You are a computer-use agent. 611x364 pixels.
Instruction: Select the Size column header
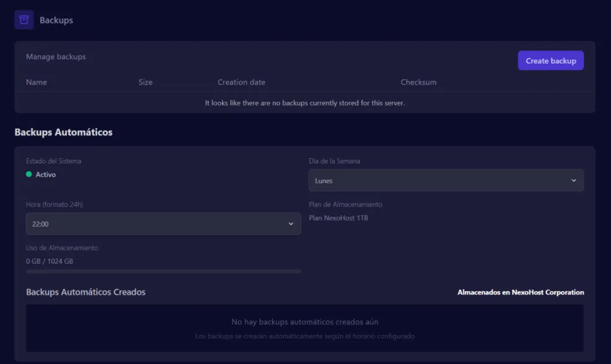(x=146, y=82)
